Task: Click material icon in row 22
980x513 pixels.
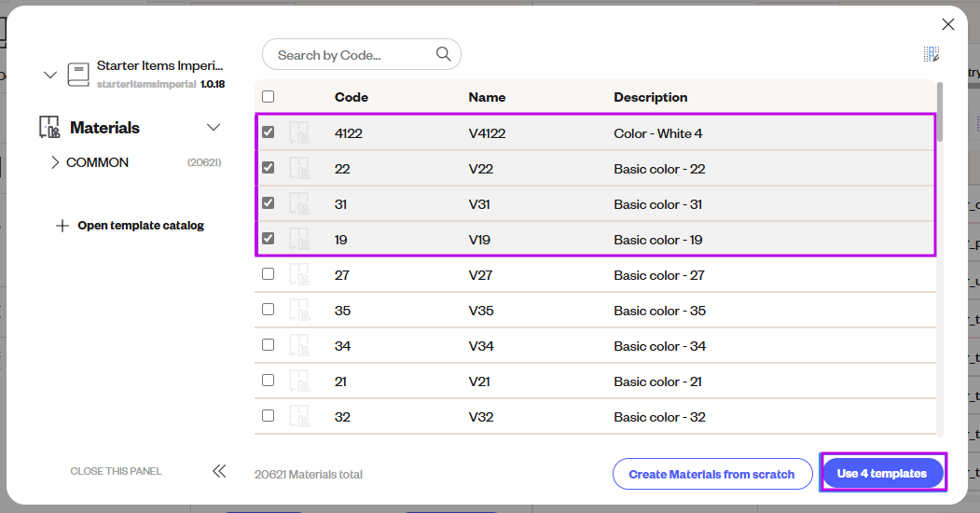Action: (299, 169)
